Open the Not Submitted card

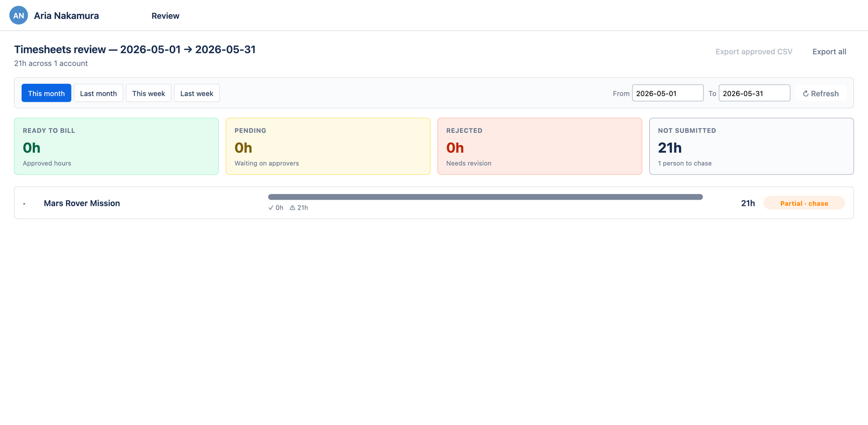[x=751, y=146]
